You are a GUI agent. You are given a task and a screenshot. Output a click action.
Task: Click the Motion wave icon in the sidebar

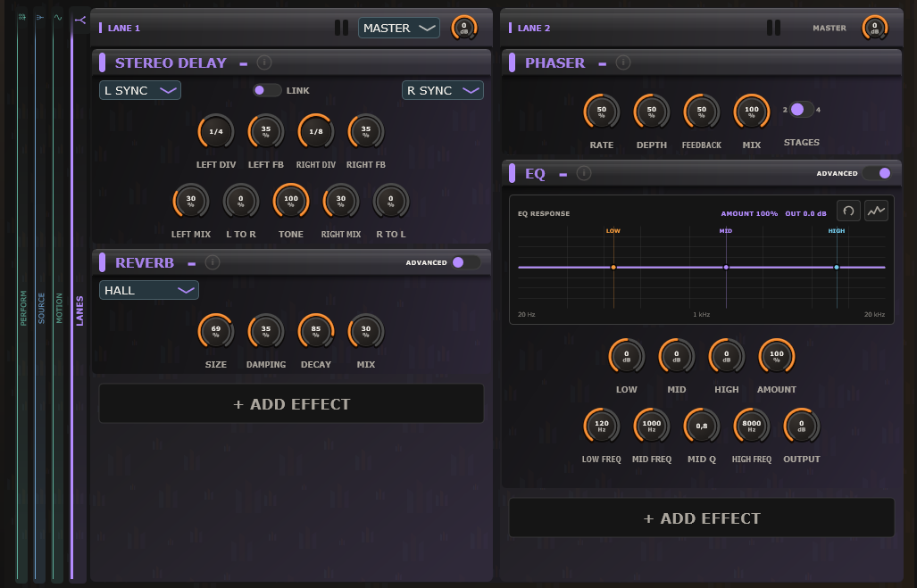[x=58, y=17]
